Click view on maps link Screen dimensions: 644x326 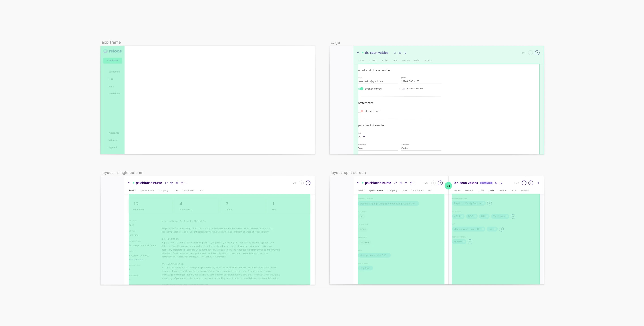(137, 259)
